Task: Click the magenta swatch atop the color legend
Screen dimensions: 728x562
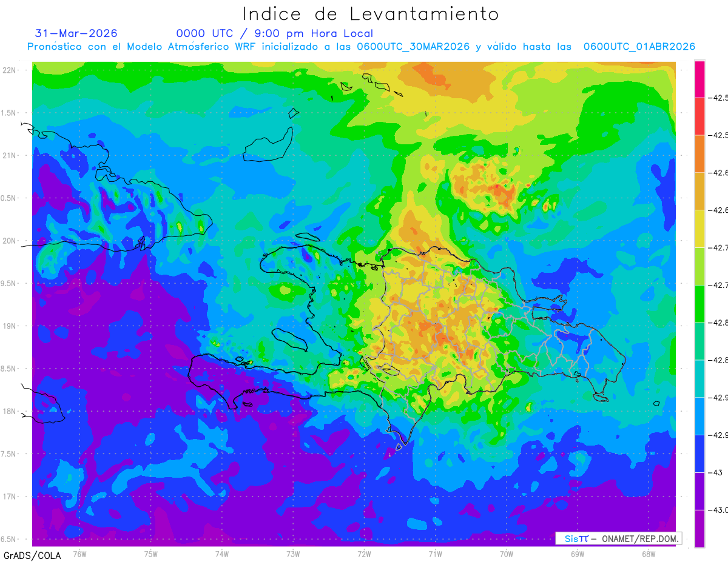Action: pos(699,79)
